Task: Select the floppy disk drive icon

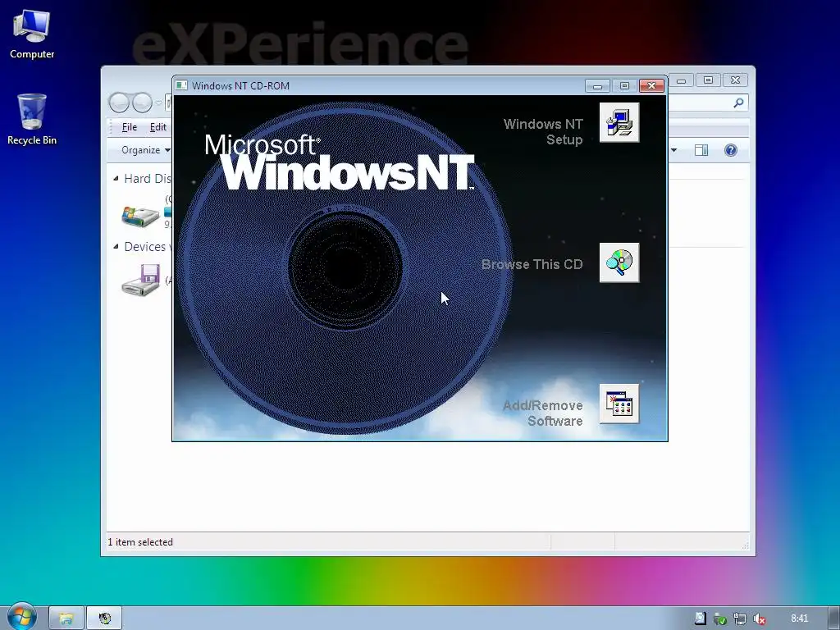Action: tap(140, 279)
